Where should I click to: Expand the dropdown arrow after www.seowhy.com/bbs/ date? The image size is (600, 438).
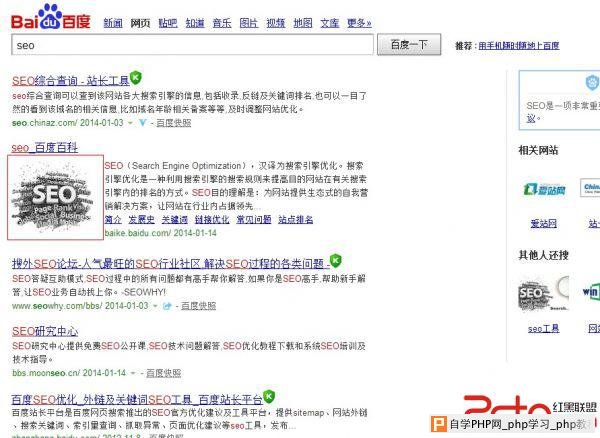155,306
